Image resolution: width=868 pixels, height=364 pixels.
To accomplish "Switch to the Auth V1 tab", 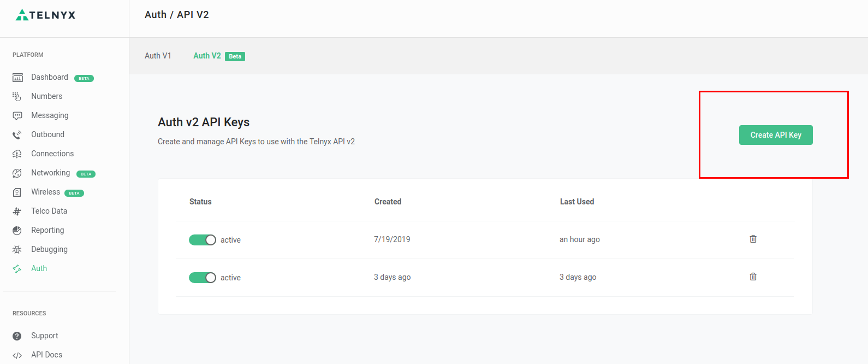I will [x=158, y=56].
